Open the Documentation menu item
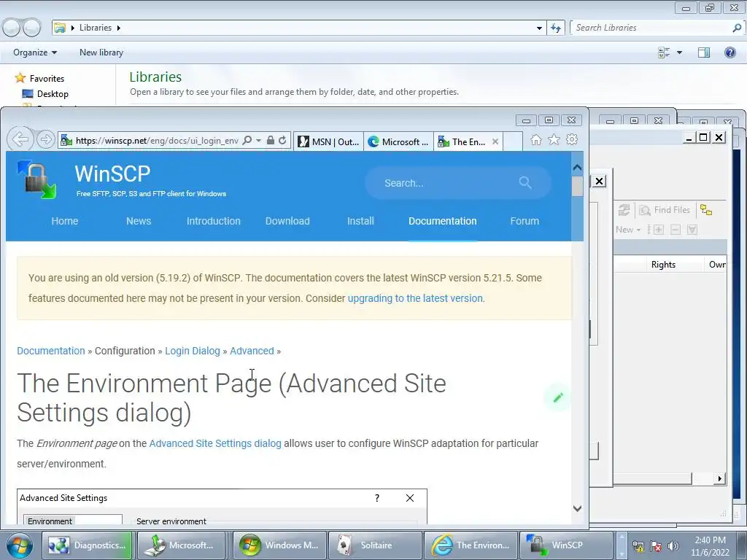Image resolution: width=747 pixels, height=560 pixels. click(x=443, y=221)
